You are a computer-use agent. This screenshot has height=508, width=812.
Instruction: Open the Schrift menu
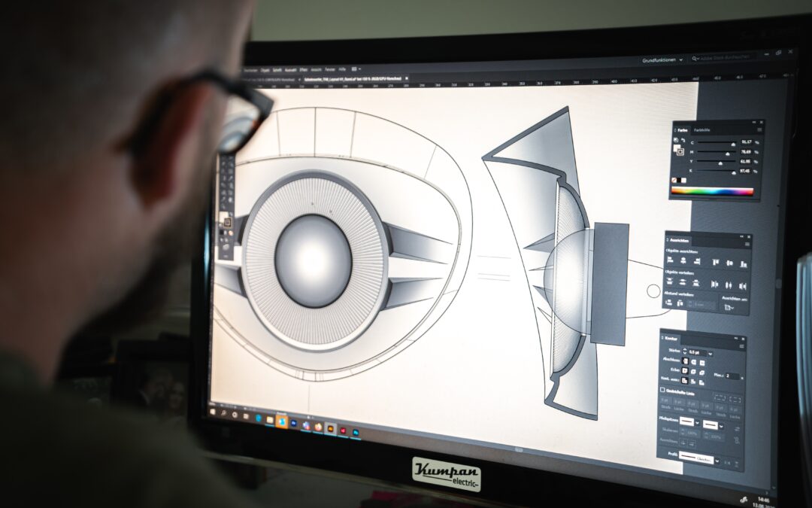[x=277, y=70]
